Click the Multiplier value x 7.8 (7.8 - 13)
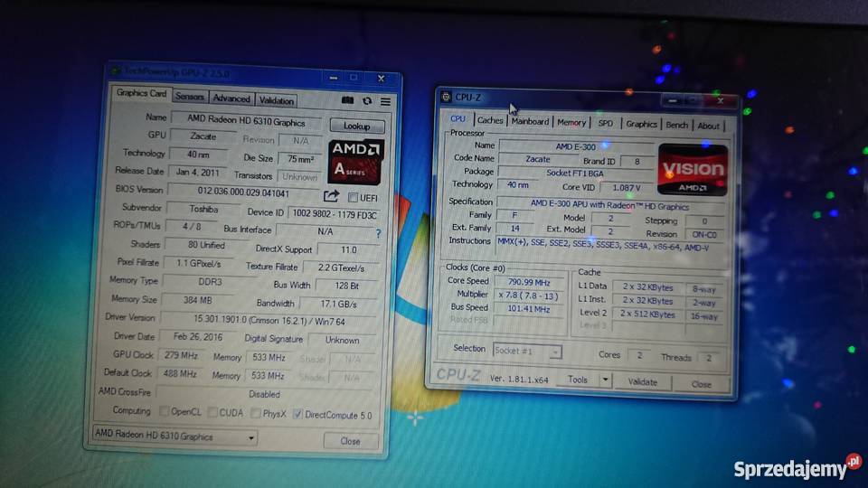 pyautogui.click(x=529, y=296)
